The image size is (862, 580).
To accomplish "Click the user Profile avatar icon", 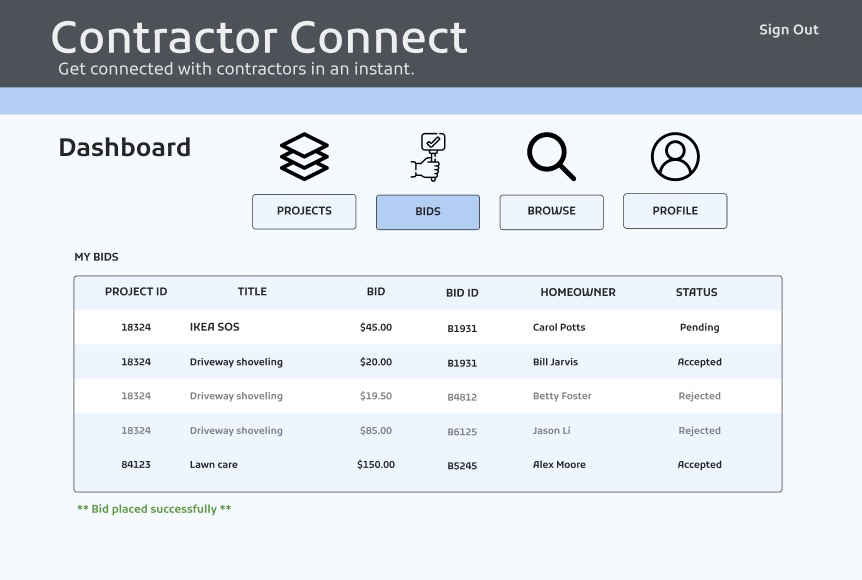I will pos(675,157).
